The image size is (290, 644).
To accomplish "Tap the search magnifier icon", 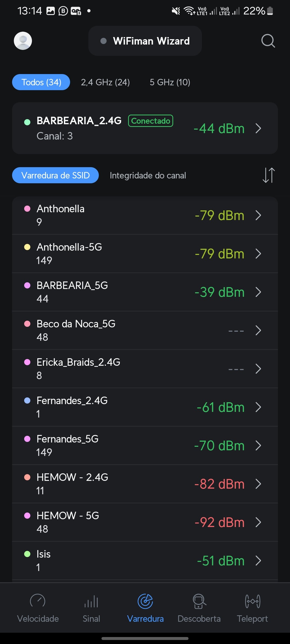I will pos(268,41).
